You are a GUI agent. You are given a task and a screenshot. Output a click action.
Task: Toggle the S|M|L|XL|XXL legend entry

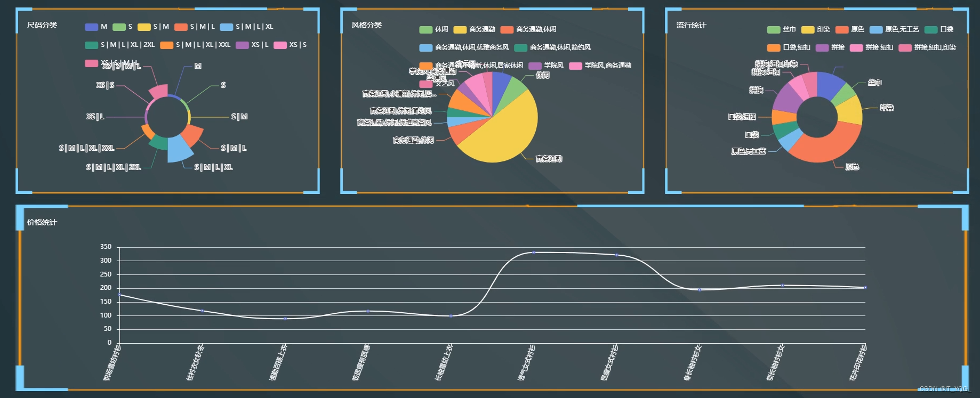(195, 45)
